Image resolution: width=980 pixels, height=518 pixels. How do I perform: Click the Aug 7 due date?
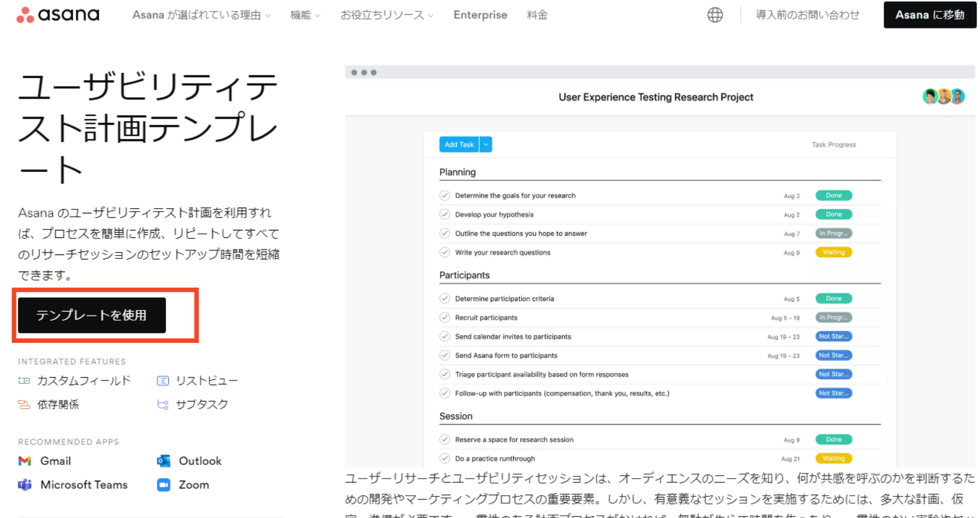click(x=791, y=234)
